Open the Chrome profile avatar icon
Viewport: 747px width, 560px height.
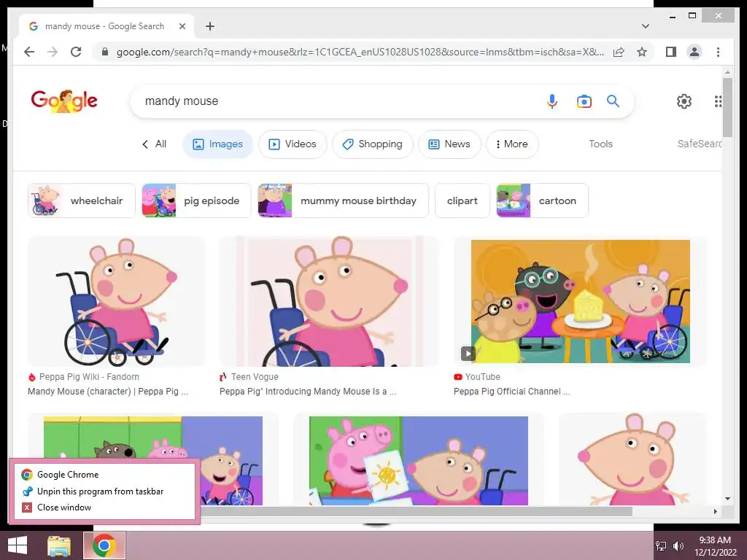point(694,52)
